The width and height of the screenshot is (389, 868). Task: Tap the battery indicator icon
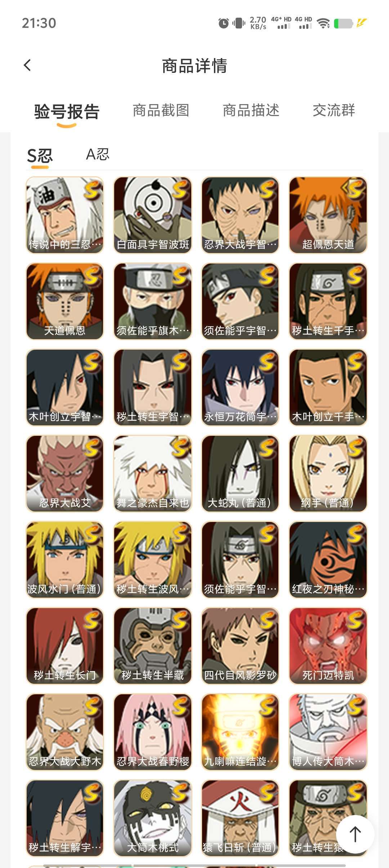click(x=343, y=23)
